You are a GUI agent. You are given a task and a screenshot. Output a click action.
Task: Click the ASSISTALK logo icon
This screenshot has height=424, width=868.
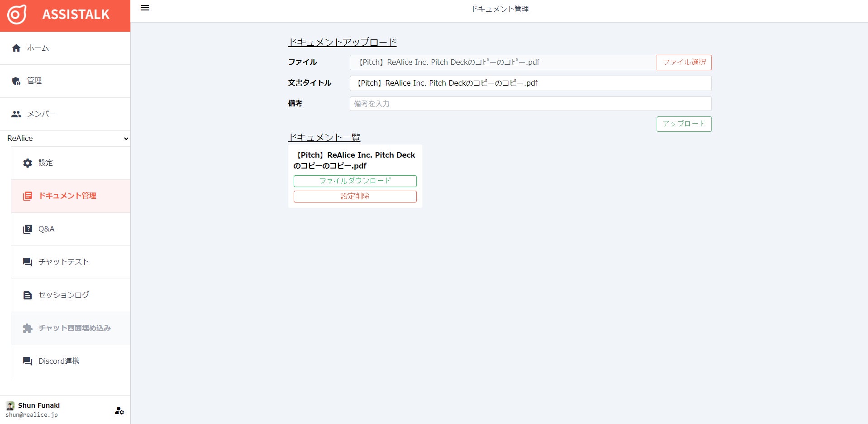(17, 14)
